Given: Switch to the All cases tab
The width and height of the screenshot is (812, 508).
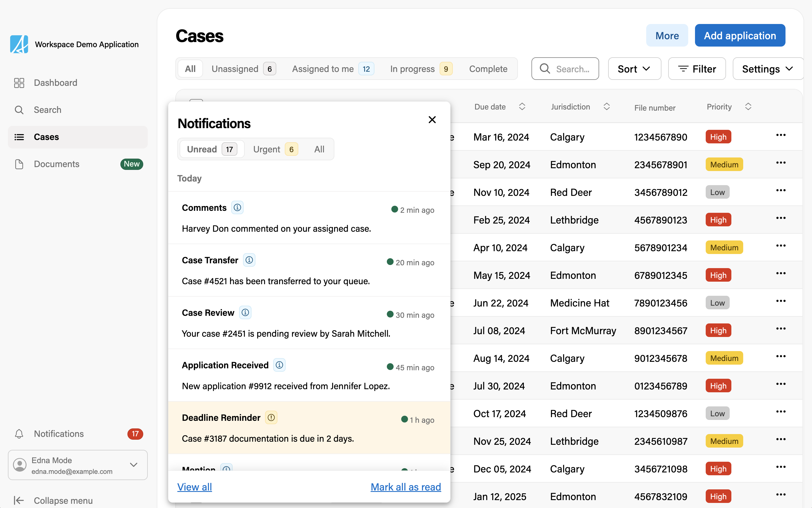Looking at the screenshot, I should tap(190, 69).
